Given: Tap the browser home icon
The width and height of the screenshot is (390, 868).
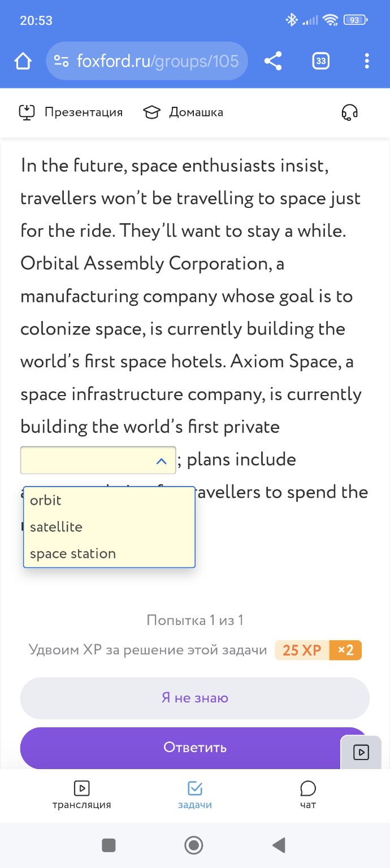Looking at the screenshot, I should [23, 61].
